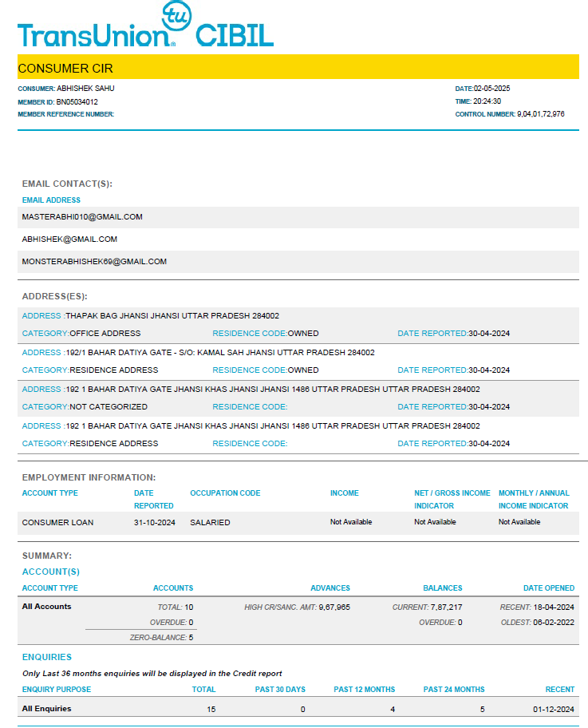This screenshot has width=588, height=728.
Task: Click the NET / GROSS INCOME INDICATOR header
Action: point(452,499)
